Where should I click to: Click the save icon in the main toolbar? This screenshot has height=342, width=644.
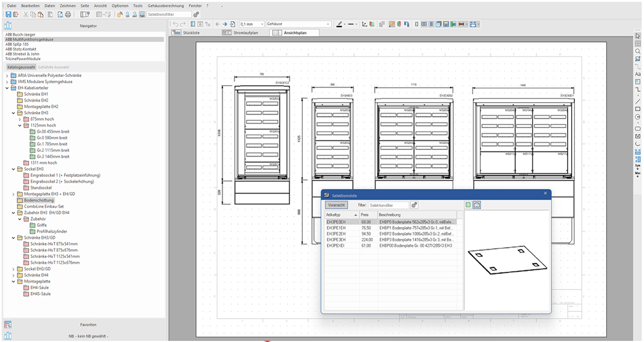click(8, 15)
